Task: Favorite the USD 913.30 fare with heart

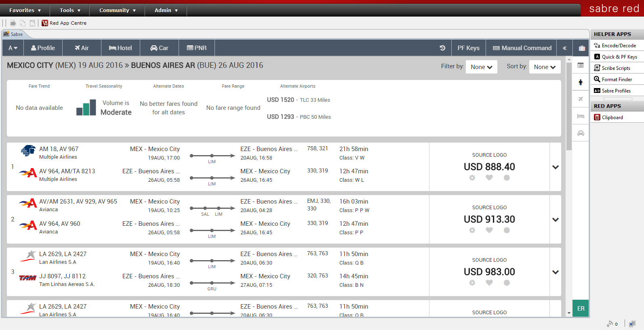Action: click(x=489, y=230)
